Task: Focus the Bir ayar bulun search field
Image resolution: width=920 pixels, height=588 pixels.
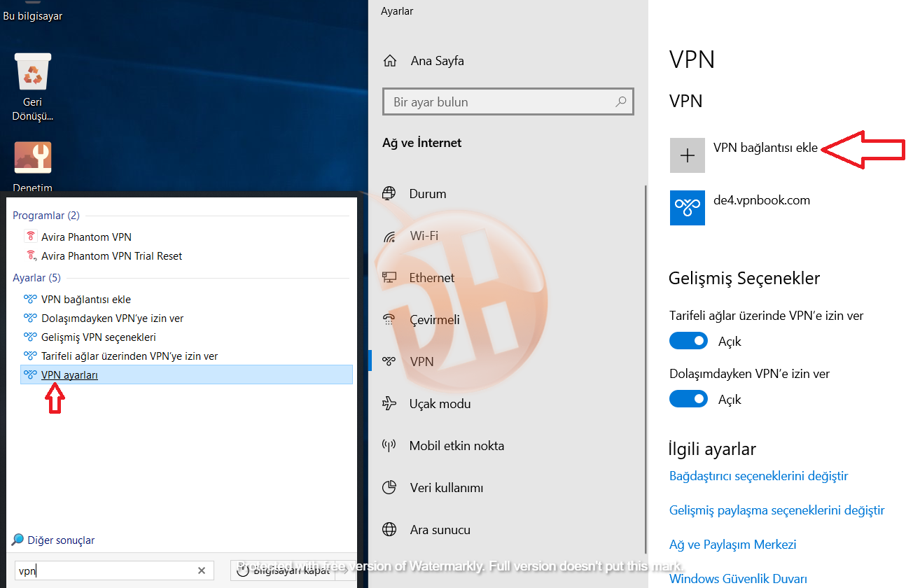Action: (508, 101)
